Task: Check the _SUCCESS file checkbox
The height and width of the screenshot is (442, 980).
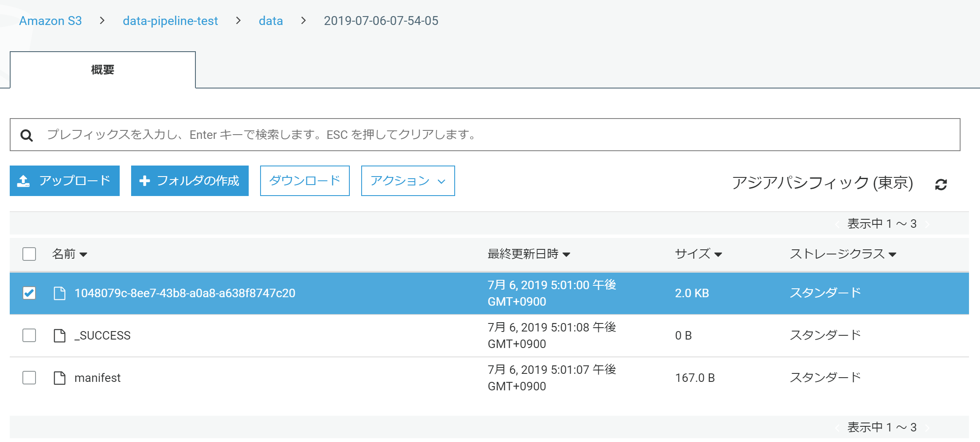Action: pyautogui.click(x=29, y=335)
